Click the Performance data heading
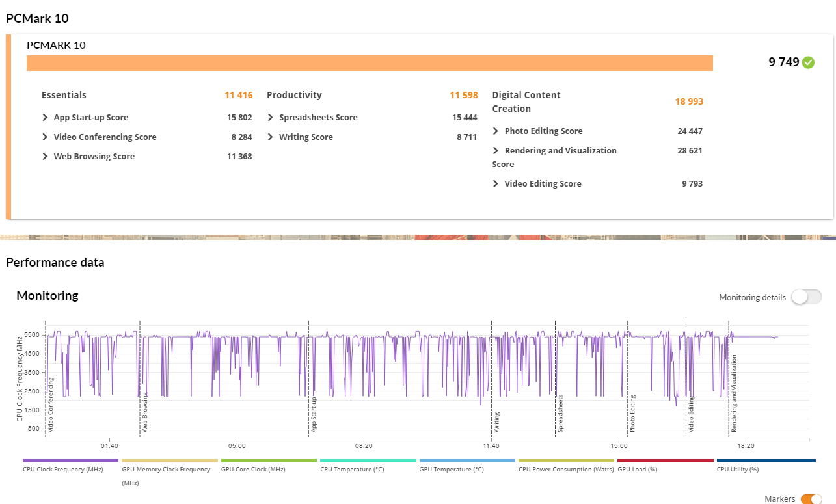The width and height of the screenshot is (836, 504). [55, 263]
